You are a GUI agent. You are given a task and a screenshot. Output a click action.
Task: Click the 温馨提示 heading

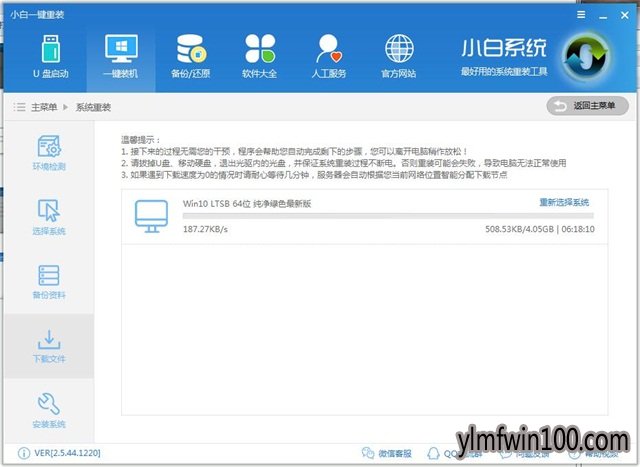(x=141, y=140)
